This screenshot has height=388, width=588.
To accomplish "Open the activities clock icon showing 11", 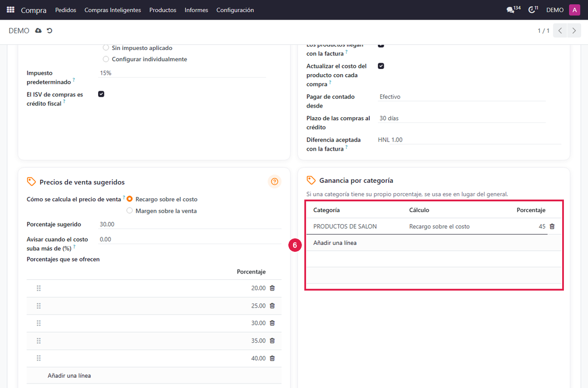I will [533, 10].
